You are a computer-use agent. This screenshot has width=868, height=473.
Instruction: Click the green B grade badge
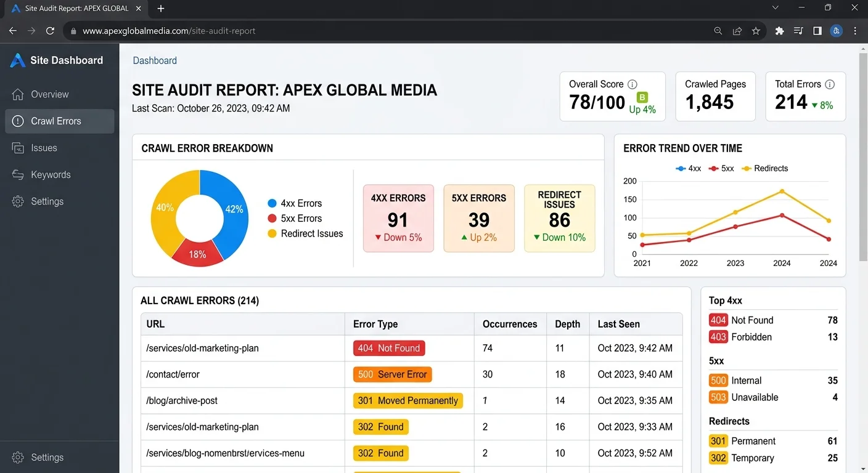(x=642, y=97)
